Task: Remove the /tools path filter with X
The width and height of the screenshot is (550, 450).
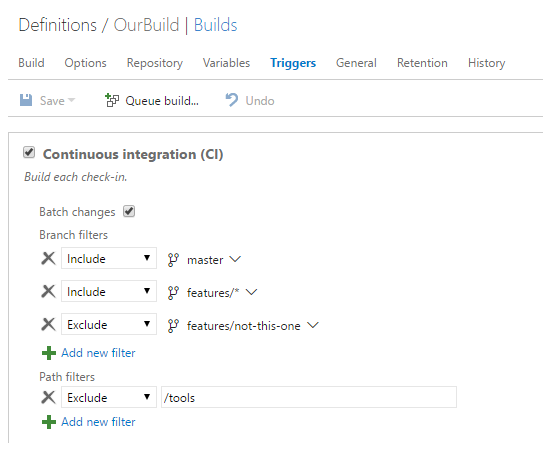Action: [48, 397]
